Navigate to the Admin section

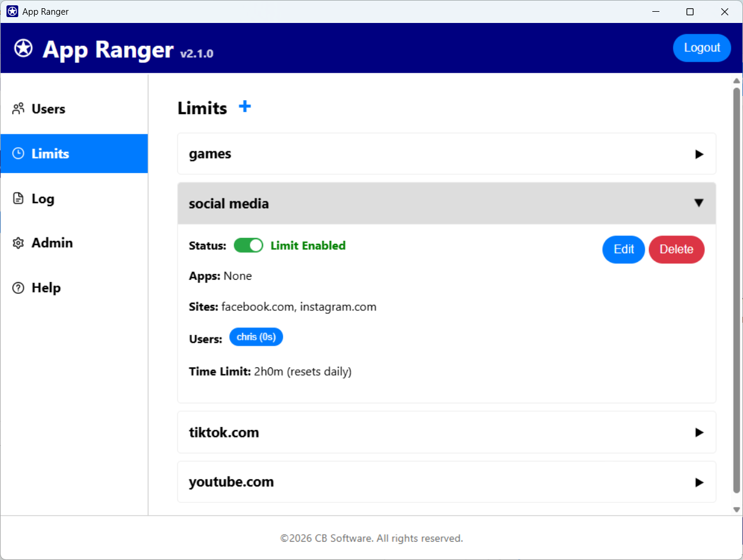click(52, 243)
